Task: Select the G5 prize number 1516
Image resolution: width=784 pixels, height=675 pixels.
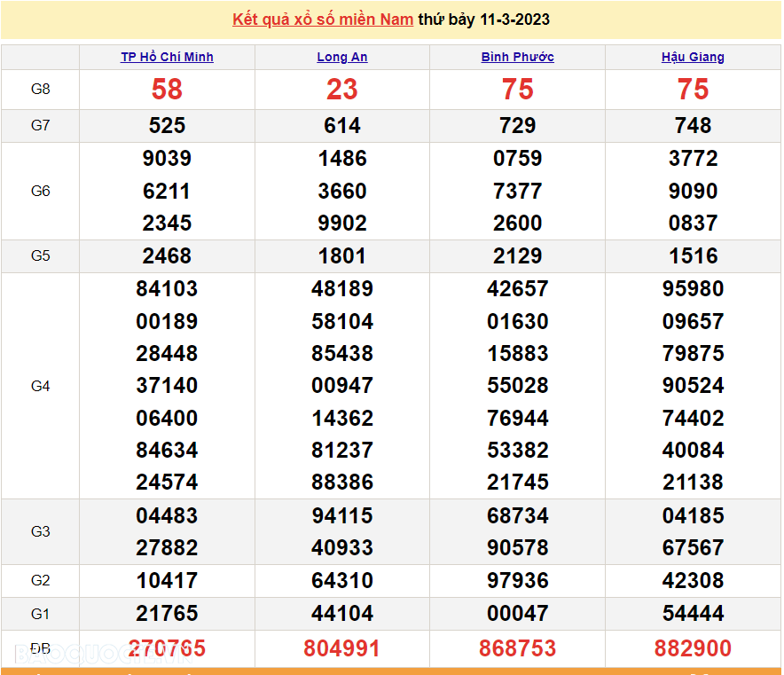Action: click(693, 256)
